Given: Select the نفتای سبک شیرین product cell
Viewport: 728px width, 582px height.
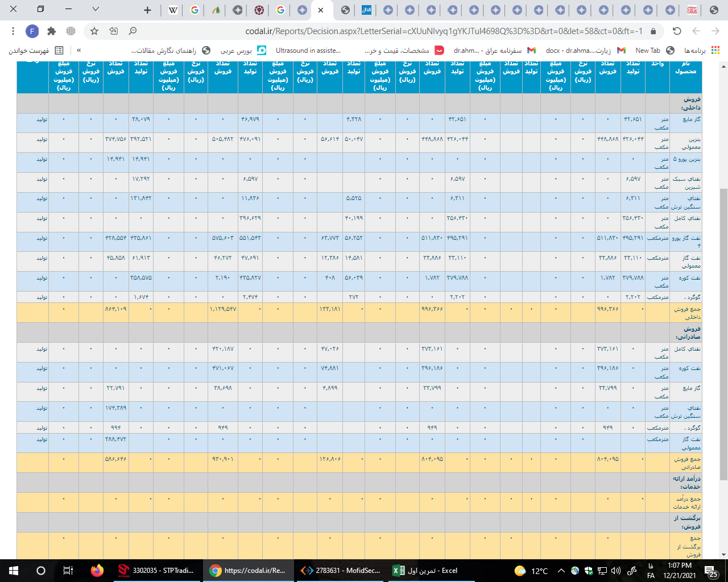Looking at the screenshot, I should tap(686, 182).
